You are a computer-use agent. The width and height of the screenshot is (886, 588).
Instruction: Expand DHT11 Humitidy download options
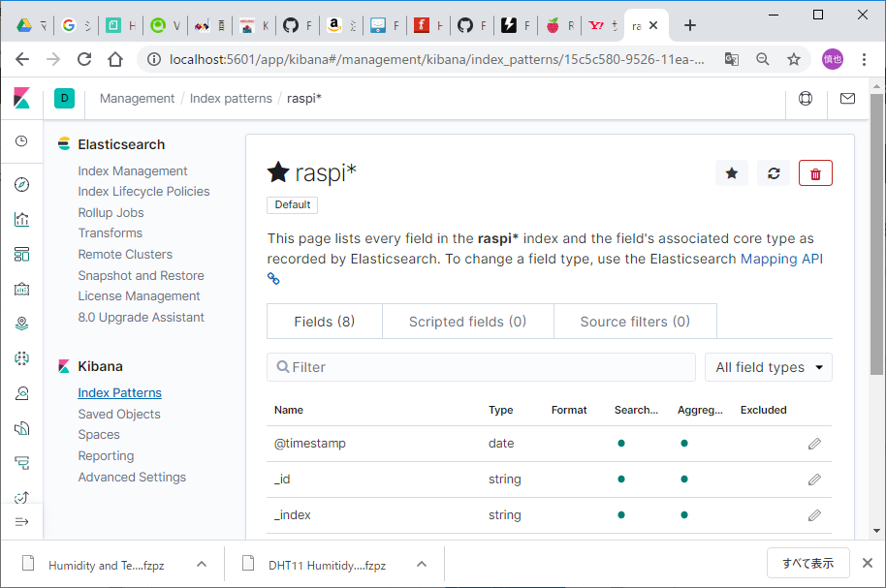coord(422,564)
